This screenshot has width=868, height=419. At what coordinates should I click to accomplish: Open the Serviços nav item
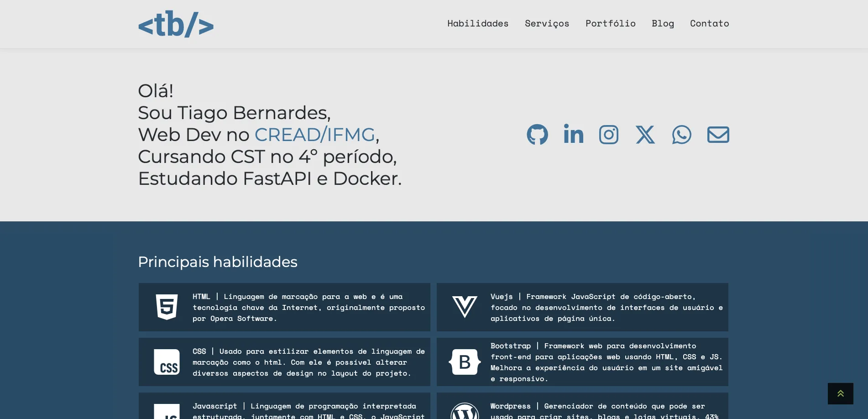[547, 24]
